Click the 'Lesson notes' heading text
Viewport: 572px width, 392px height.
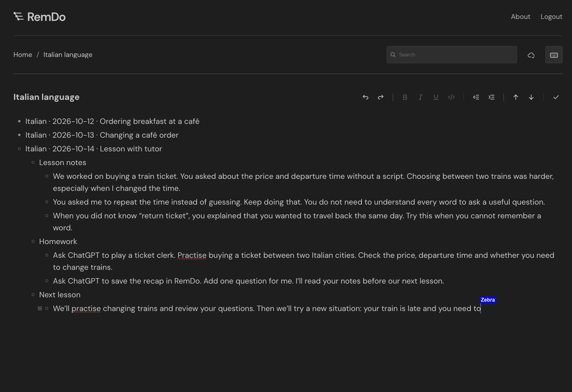point(63,163)
